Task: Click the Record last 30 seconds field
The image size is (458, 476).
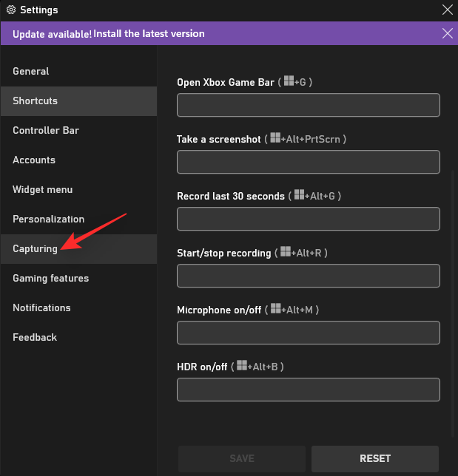Action: coord(309,219)
